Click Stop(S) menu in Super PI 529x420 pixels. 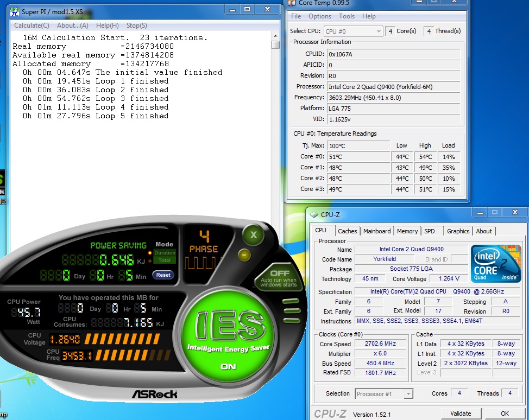pyautogui.click(x=137, y=26)
